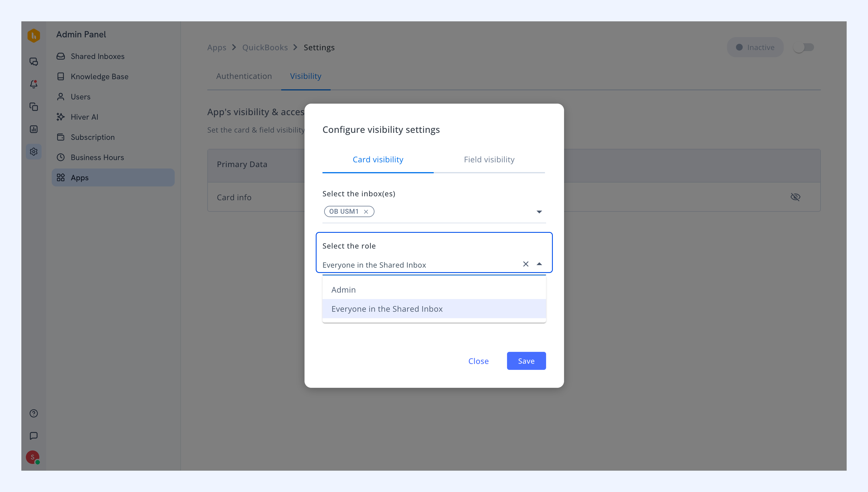Open notifications bell icon
The width and height of the screenshot is (868, 492).
(33, 84)
